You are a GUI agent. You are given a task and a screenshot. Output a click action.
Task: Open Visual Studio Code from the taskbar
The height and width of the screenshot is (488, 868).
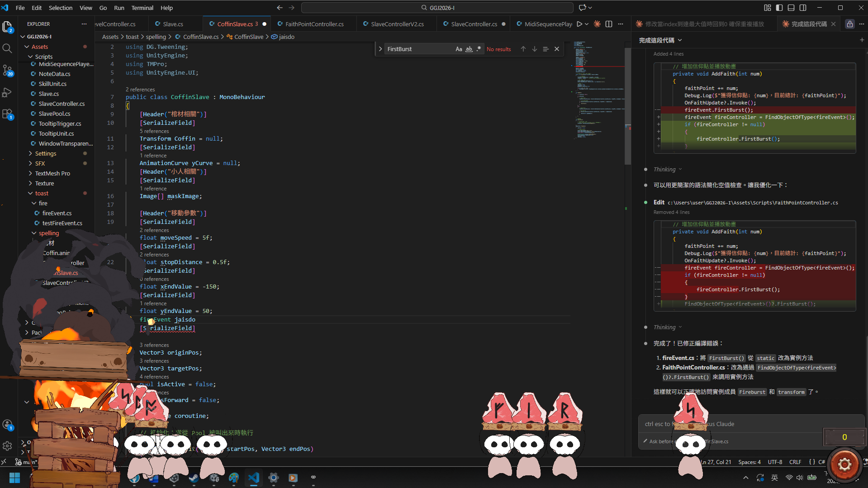254,478
